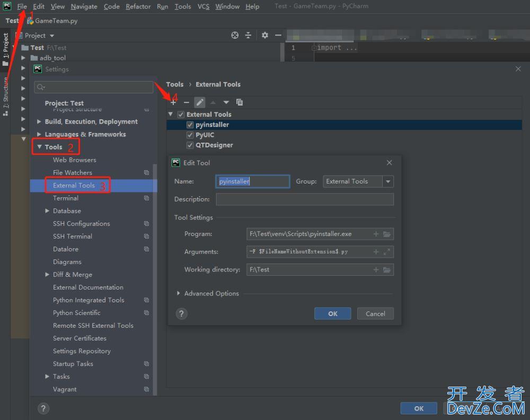This screenshot has width=530, height=420.
Task: Open the Help menu
Action: pyautogui.click(x=252, y=6)
